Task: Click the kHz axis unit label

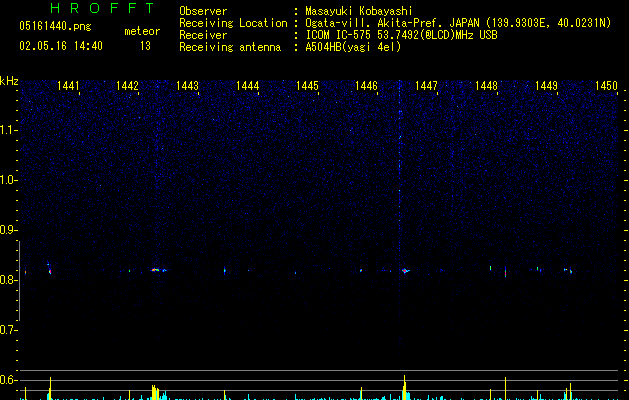Action: click(9, 81)
